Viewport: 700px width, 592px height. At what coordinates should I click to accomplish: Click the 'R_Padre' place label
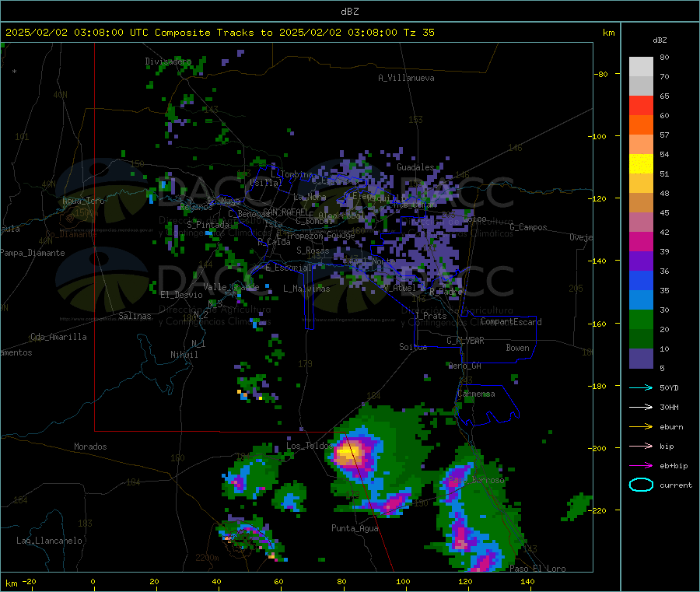coord(446,292)
